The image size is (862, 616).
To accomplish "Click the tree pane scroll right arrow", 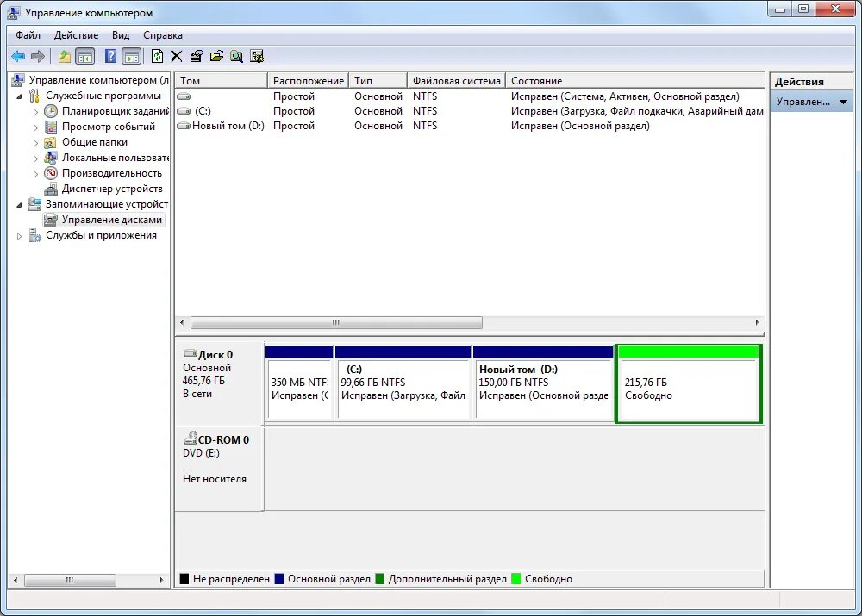I will pos(161,580).
